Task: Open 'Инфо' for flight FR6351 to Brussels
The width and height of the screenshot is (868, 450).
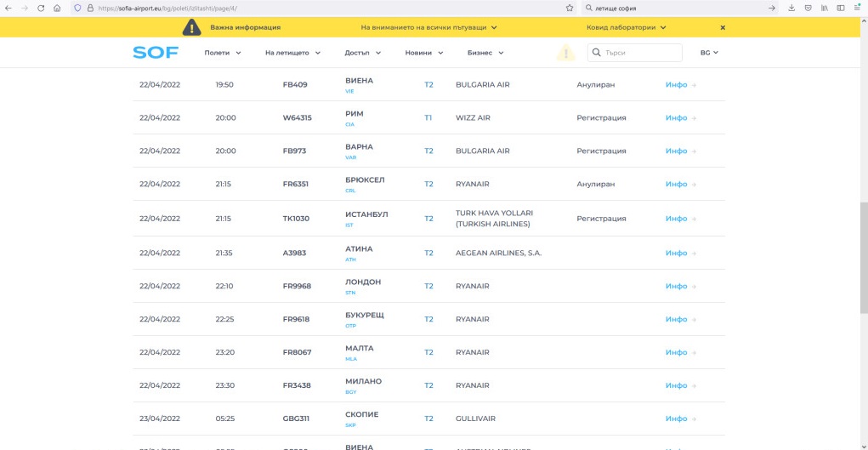Action: coord(680,184)
